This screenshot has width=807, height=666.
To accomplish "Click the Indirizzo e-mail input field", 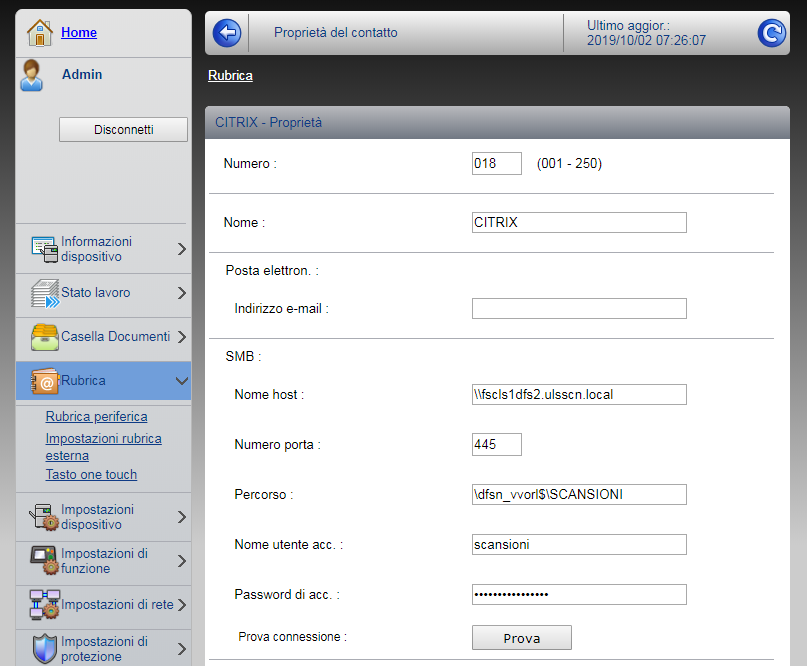I will point(579,308).
